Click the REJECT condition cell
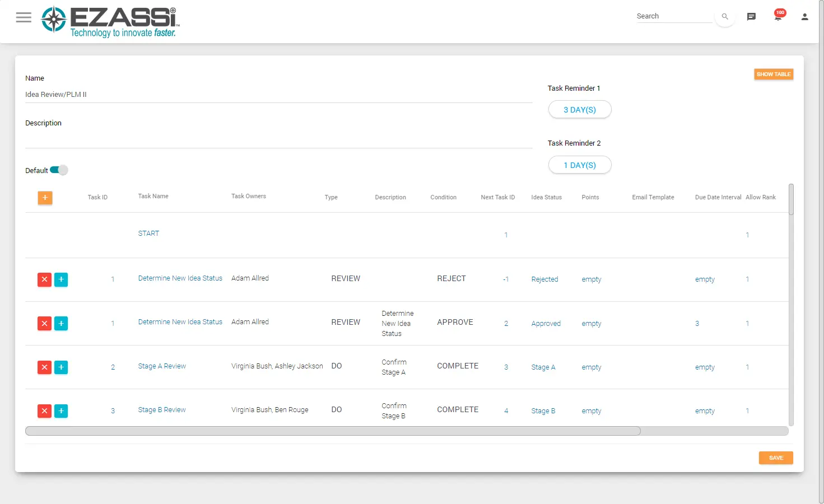824x504 pixels. click(x=451, y=278)
